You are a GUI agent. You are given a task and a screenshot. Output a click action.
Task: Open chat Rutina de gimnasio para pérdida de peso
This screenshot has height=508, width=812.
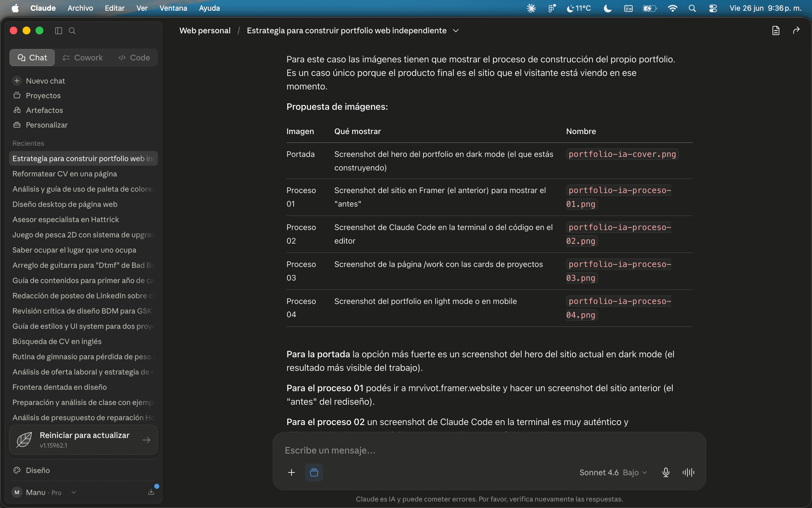click(83, 356)
